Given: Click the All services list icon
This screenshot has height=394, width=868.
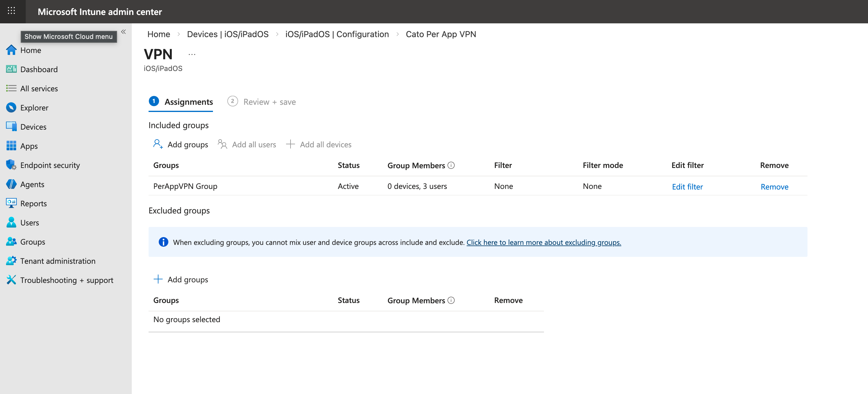Looking at the screenshot, I should 11,88.
